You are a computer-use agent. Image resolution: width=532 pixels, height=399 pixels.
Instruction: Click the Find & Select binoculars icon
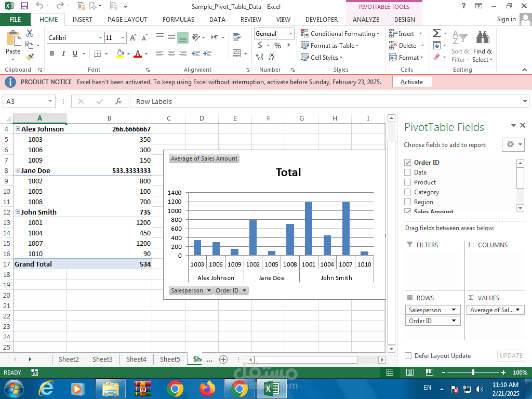[x=482, y=37]
